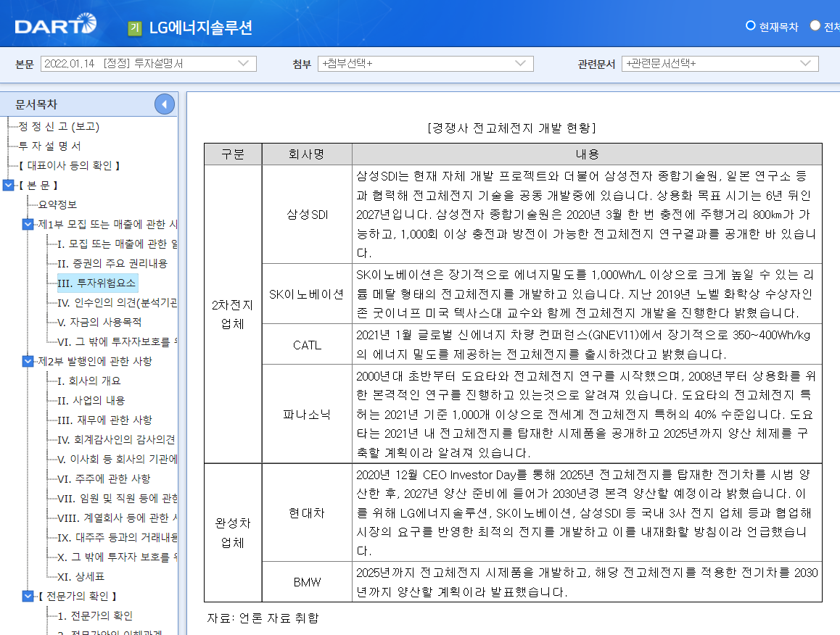Viewport: 840px width, 635px height.
Task: Open XI. 상세표 in the tree
Action: pos(80,576)
